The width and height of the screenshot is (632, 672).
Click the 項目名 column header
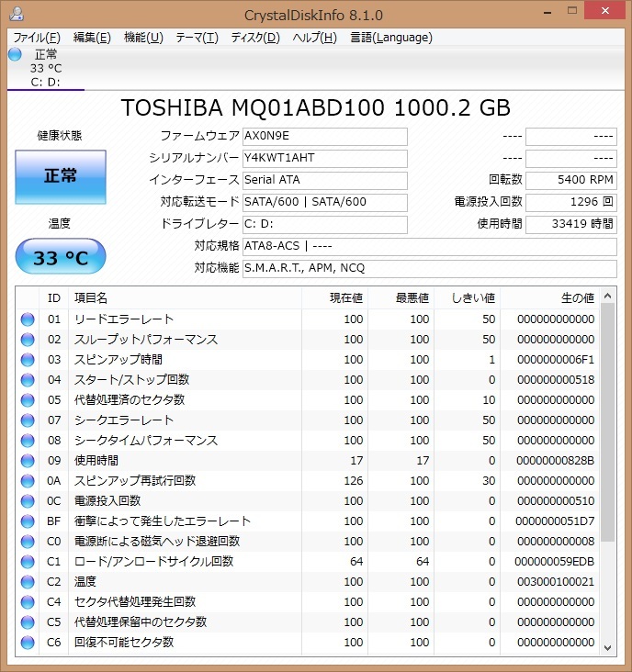click(185, 297)
